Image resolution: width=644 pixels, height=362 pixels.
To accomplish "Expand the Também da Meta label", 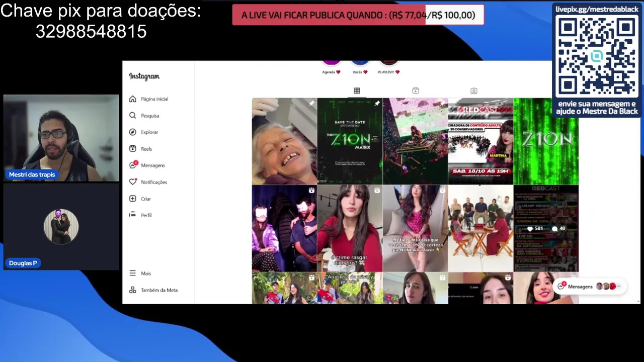I will 159,290.
